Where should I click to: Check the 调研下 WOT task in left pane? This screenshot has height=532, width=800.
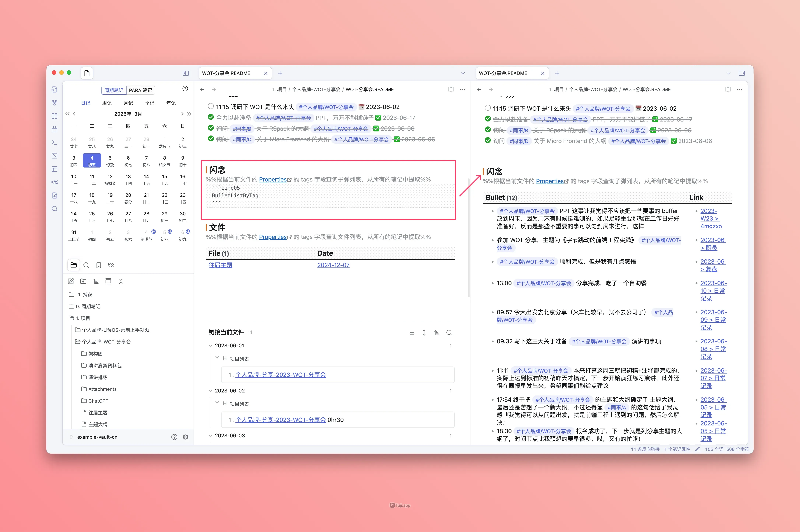(x=211, y=107)
